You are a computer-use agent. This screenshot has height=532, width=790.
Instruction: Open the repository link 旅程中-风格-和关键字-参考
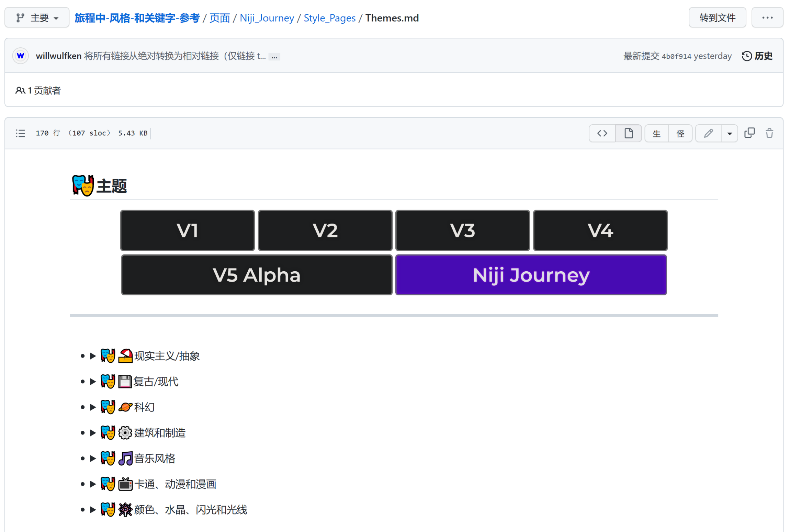[137, 18]
